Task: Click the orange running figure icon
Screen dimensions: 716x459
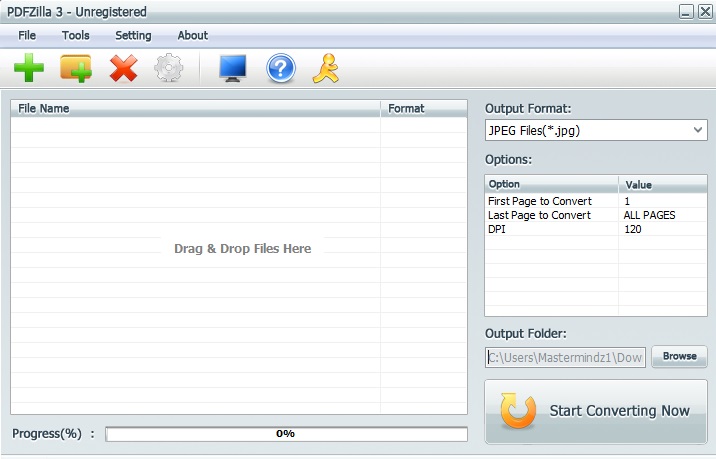Action: click(327, 69)
